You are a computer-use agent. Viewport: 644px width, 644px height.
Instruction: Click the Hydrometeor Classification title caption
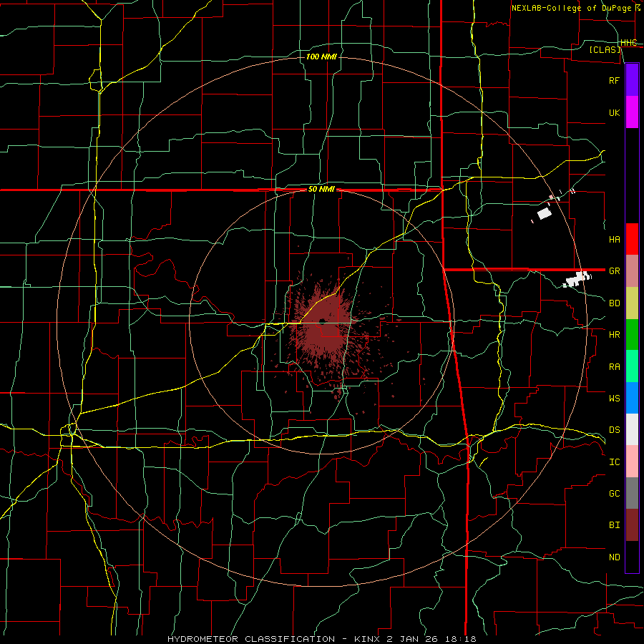(x=321, y=639)
